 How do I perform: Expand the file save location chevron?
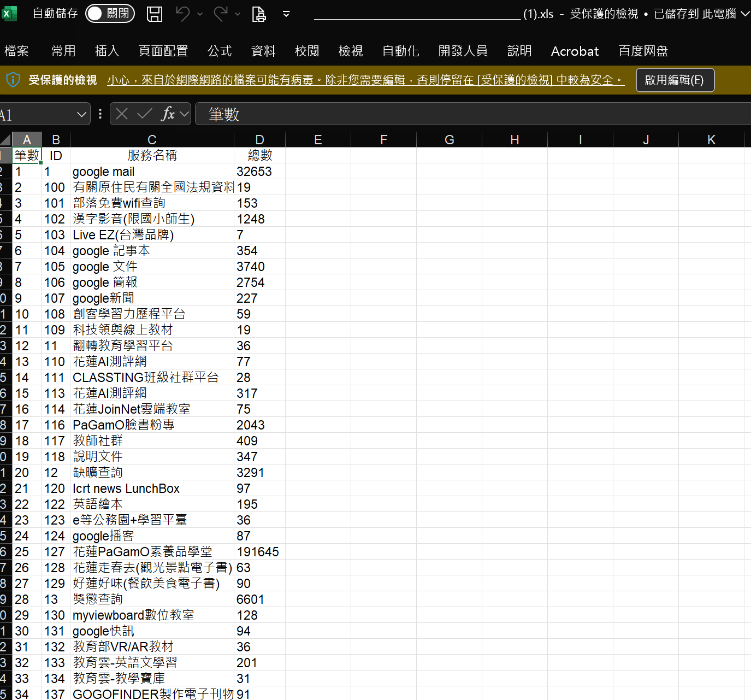[x=745, y=14]
